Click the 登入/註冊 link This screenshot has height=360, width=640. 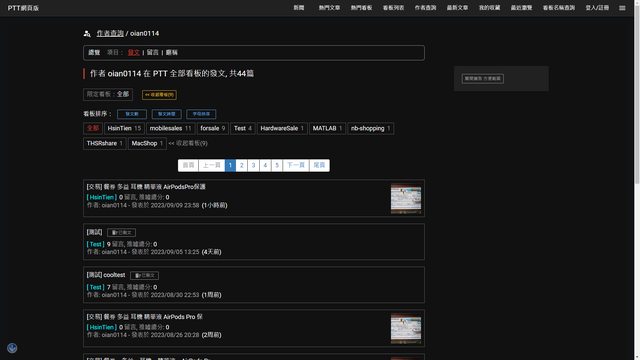(x=597, y=8)
